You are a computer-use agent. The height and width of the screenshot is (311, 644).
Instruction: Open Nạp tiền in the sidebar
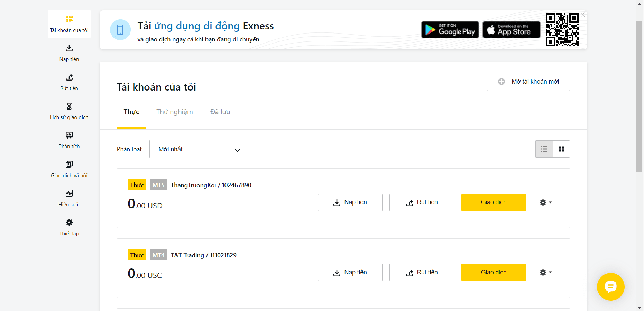tap(69, 53)
